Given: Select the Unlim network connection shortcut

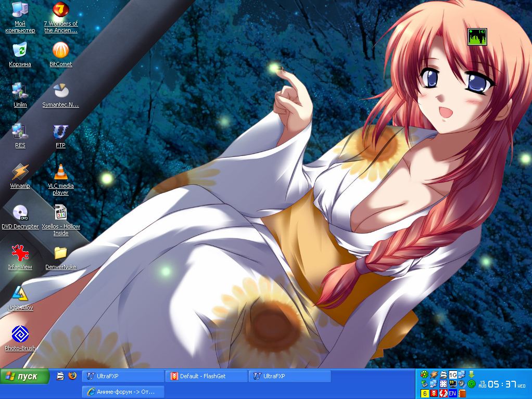Looking at the screenshot, I should (x=20, y=95).
